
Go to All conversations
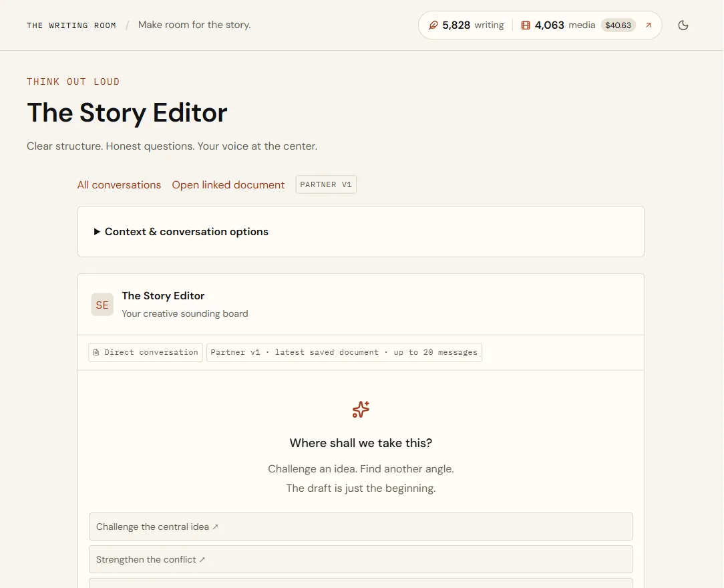coord(119,185)
